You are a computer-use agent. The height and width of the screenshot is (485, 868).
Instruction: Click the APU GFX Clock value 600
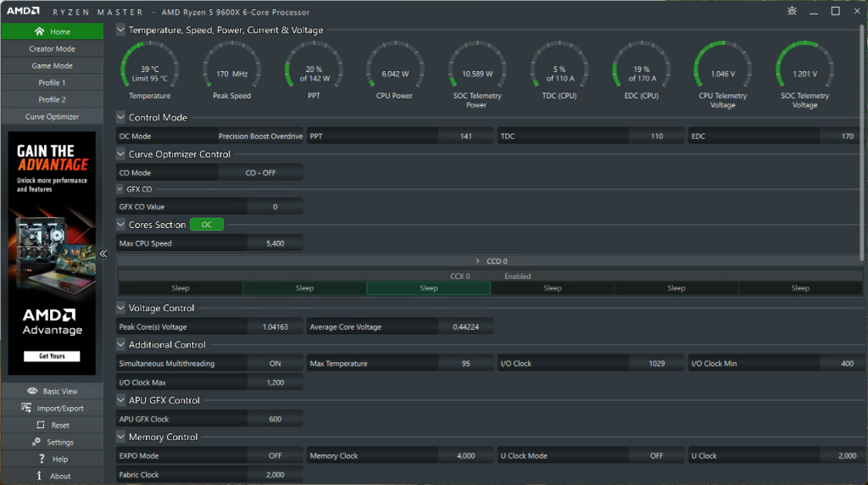(x=275, y=419)
